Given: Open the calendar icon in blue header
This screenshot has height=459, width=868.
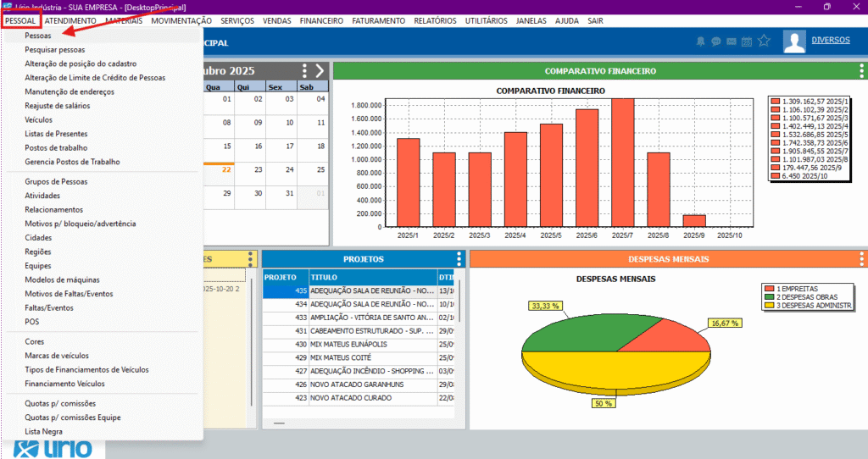Looking at the screenshot, I should 746,41.
